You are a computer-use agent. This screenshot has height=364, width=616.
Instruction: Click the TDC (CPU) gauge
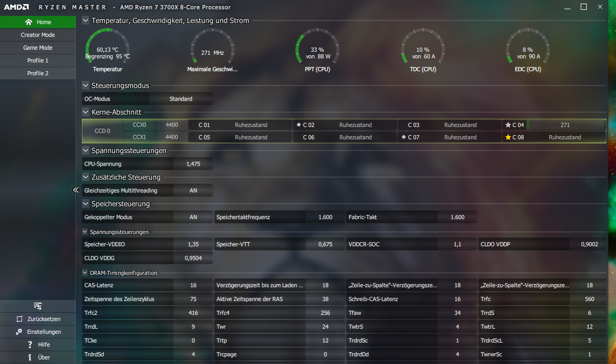(x=422, y=50)
